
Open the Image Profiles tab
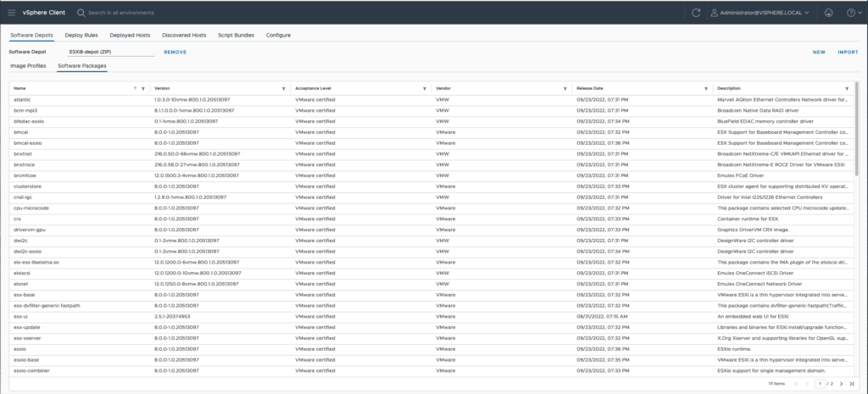[x=28, y=65]
